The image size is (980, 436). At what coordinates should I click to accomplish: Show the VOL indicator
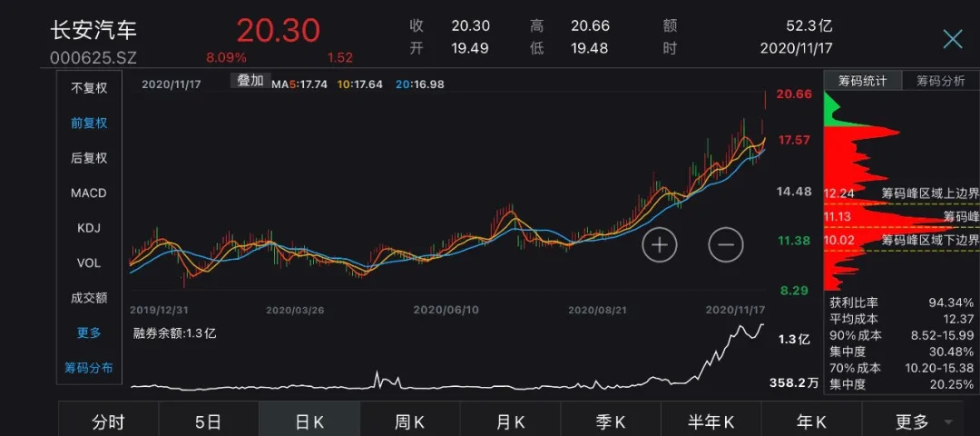tap(89, 263)
